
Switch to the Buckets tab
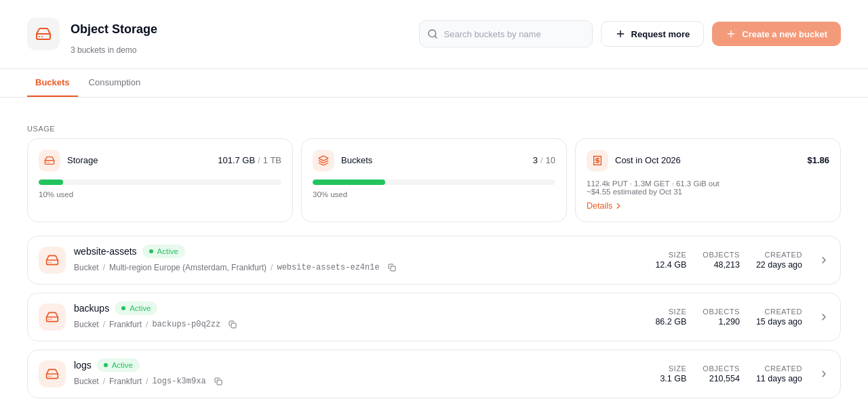click(x=52, y=83)
